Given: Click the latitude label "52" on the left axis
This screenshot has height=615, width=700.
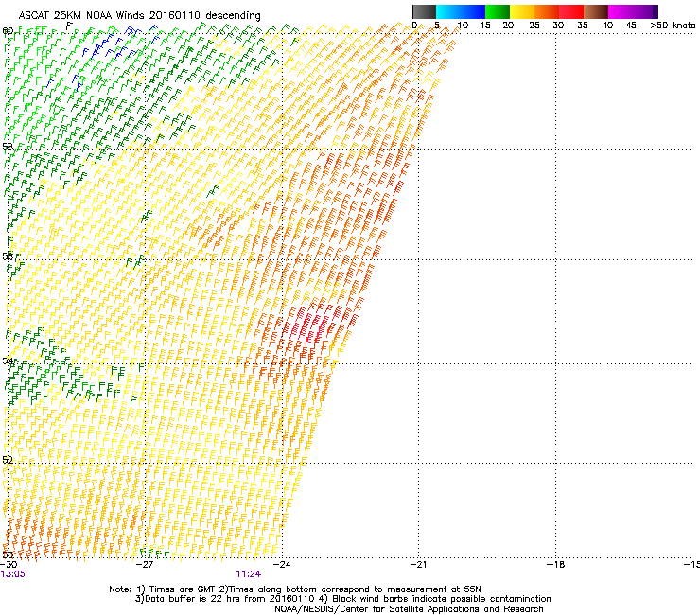Looking at the screenshot, I should click(x=8, y=460).
